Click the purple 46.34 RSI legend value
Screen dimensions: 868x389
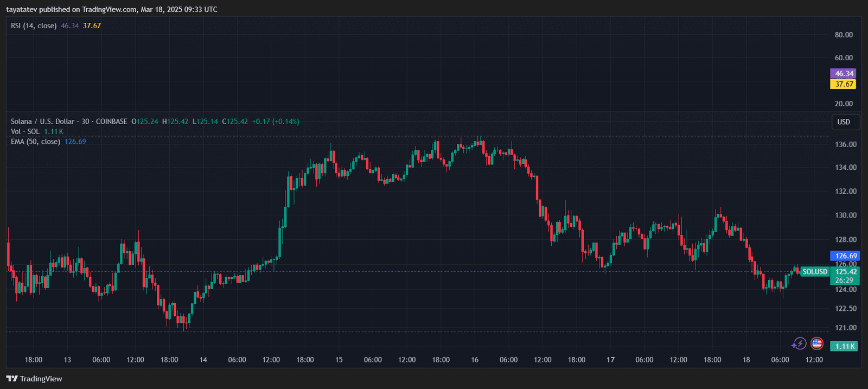(70, 25)
